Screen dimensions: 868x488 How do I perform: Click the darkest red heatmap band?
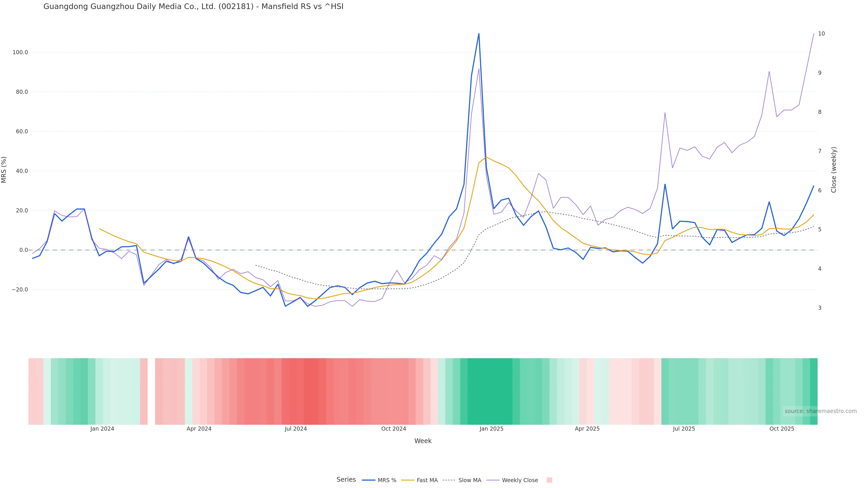click(x=311, y=391)
